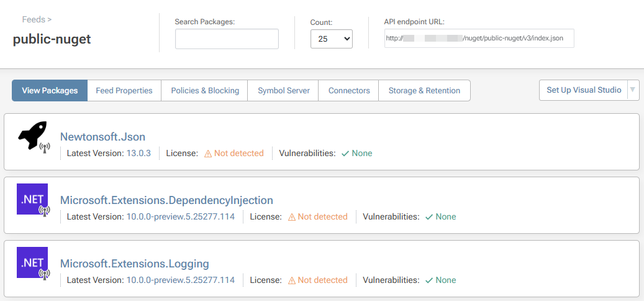644x301 pixels.
Task: Expand the Set Up Visual Studio arrow
Action: 633,90
